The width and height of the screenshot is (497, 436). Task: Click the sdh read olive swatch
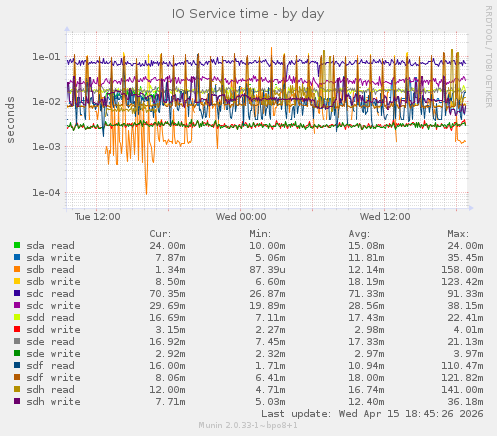(x=17, y=389)
